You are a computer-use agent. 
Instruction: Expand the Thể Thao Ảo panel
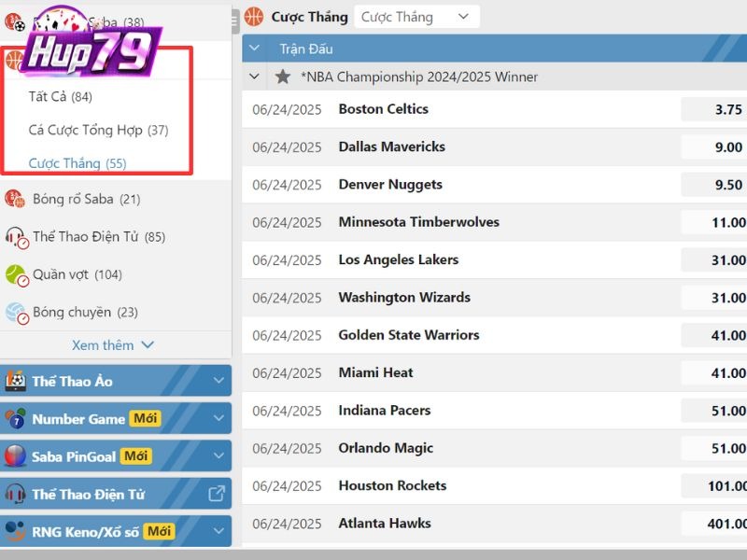(218, 381)
